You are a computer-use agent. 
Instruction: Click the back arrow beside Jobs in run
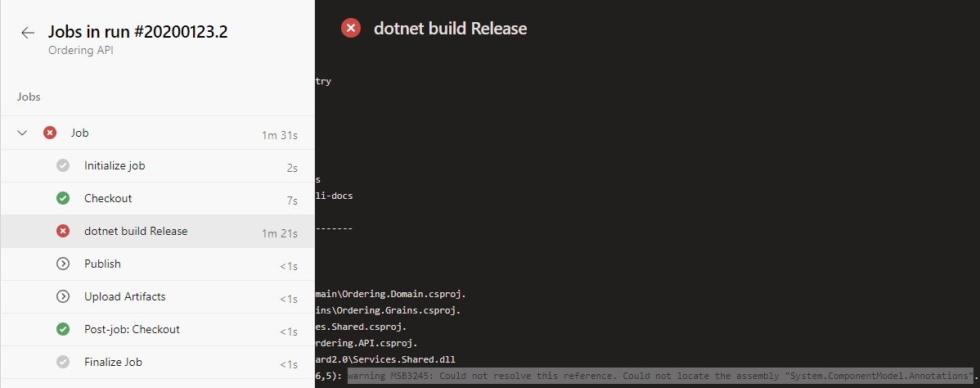pos(28,33)
